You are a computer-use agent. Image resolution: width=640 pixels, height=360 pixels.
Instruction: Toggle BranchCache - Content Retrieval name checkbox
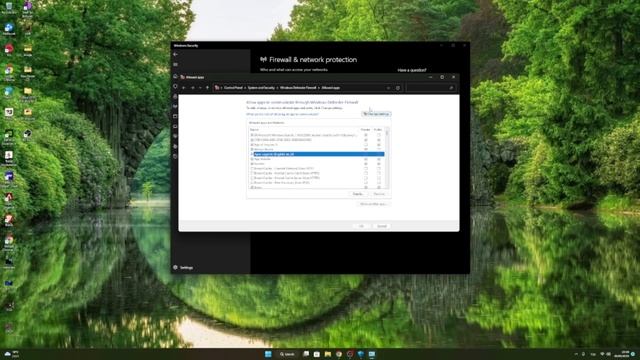tap(252, 169)
